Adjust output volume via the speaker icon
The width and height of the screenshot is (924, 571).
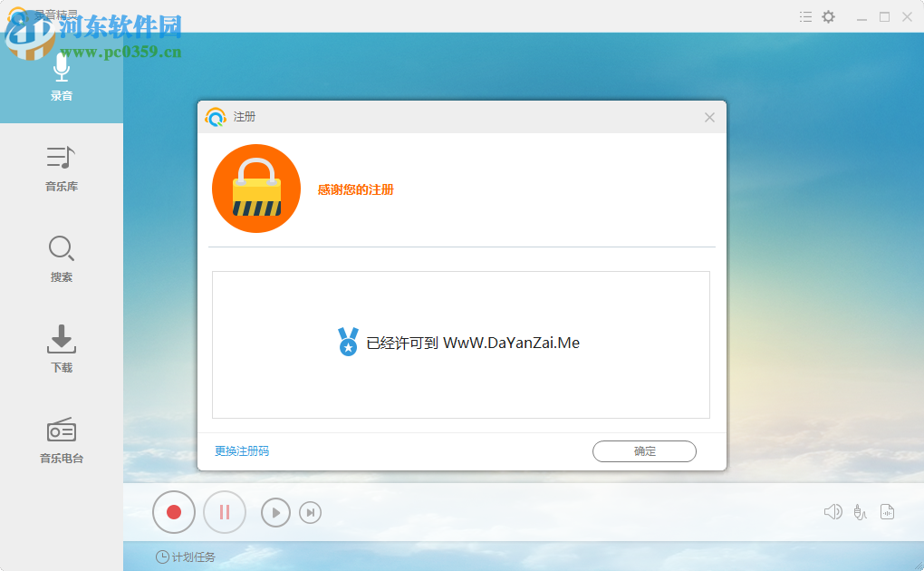[833, 511]
